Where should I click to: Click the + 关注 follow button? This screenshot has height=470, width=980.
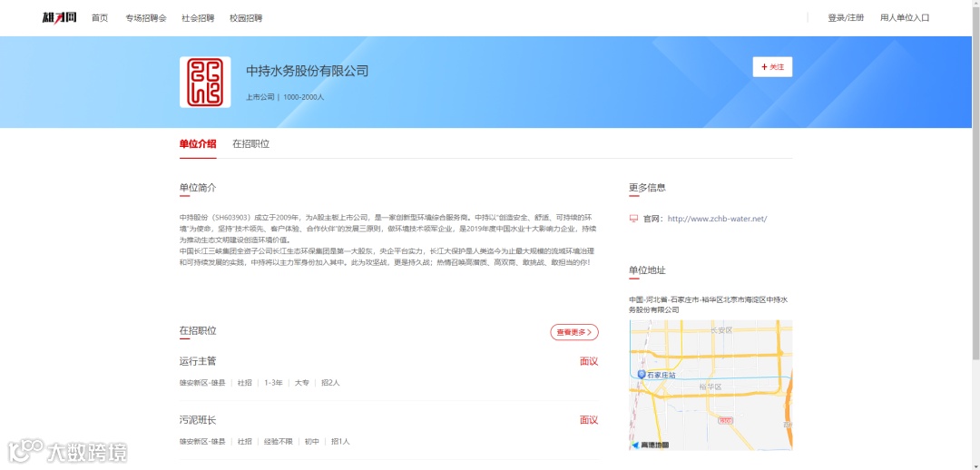[772, 67]
